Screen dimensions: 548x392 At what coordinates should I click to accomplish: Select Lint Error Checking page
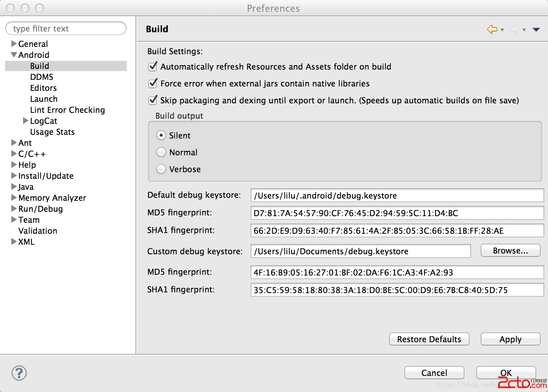click(x=67, y=110)
